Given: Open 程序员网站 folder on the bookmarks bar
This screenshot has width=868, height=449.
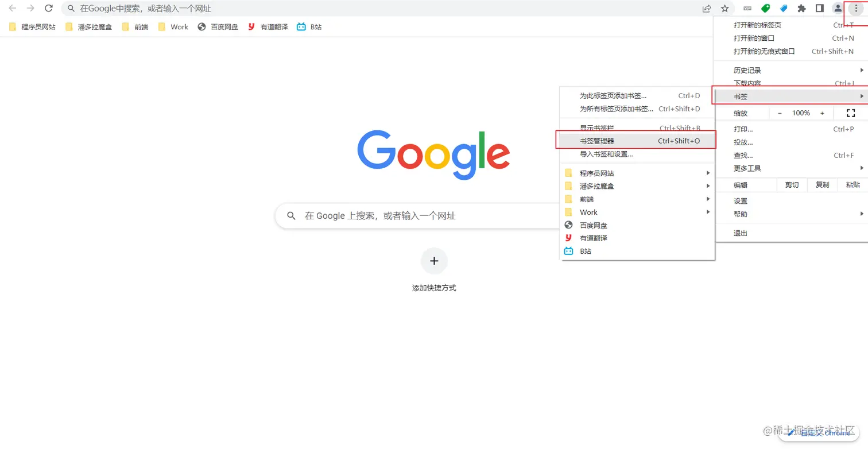Looking at the screenshot, I should click(33, 27).
